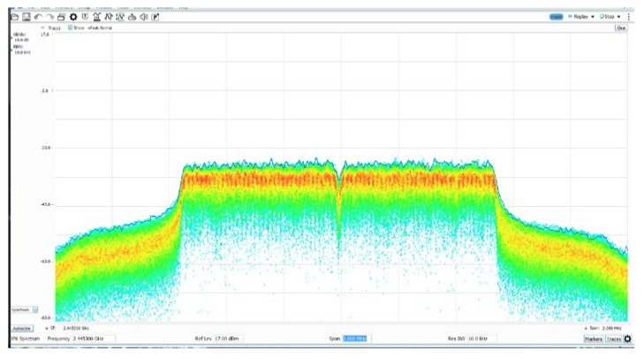Click the Open file folder icon
This screenshot has width=644, height=359.
pos(15,17)
